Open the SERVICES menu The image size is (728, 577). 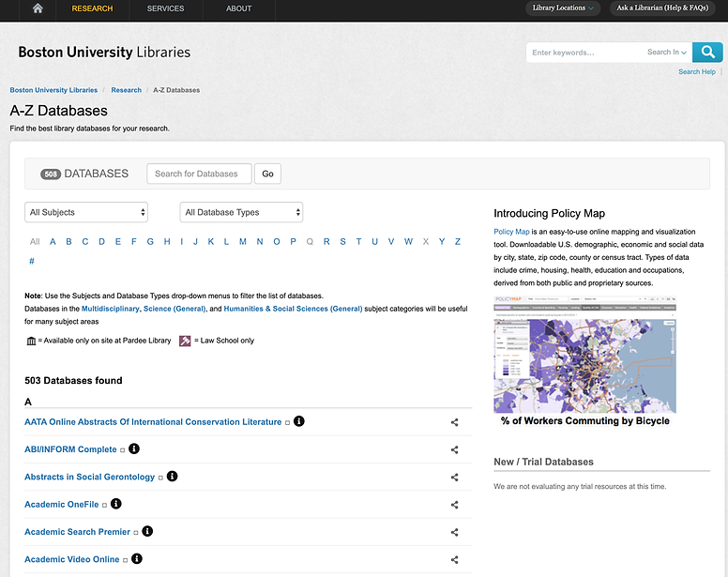tap(165, 8)
